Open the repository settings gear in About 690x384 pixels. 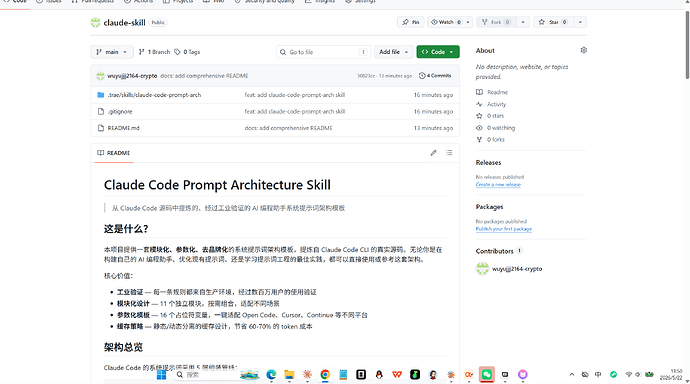click(x=584, y=50)
